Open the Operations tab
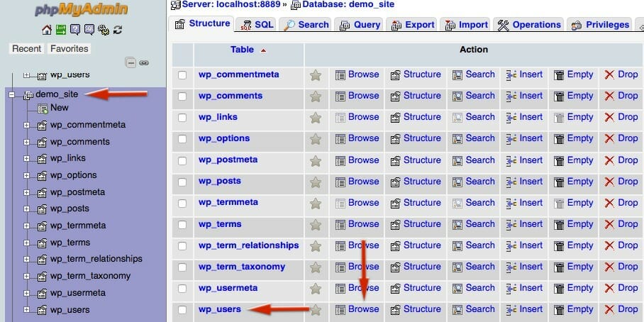This screenshot has height=322, width=644. pyautogui.click(x=528, y=25)
